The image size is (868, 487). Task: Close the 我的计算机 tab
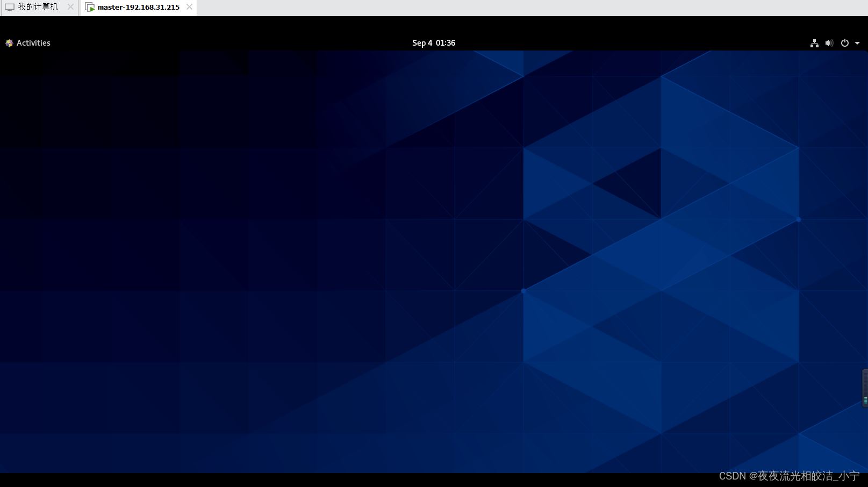point(70,7)
